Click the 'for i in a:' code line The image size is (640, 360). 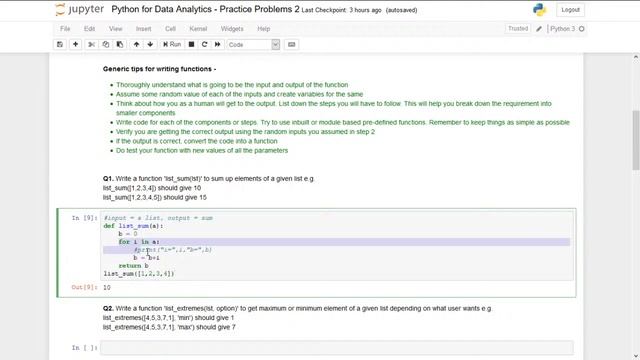[x=139, y=242]
